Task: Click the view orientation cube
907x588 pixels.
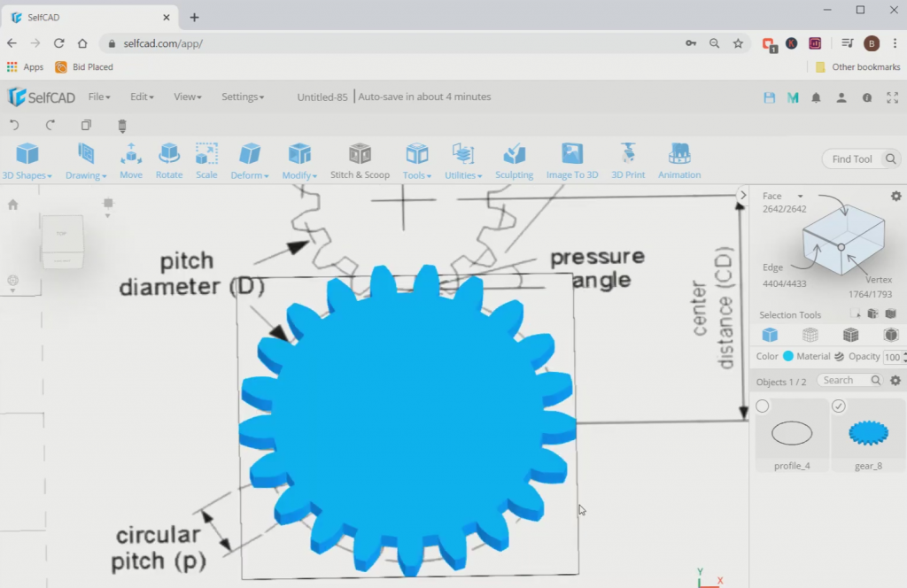Action: [x=63, y=241]
